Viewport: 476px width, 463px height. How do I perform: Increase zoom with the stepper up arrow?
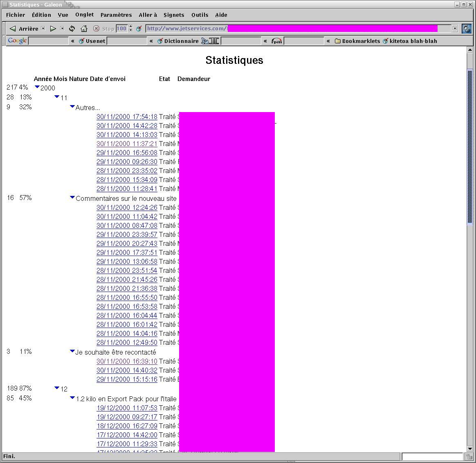tap(130, 27)
